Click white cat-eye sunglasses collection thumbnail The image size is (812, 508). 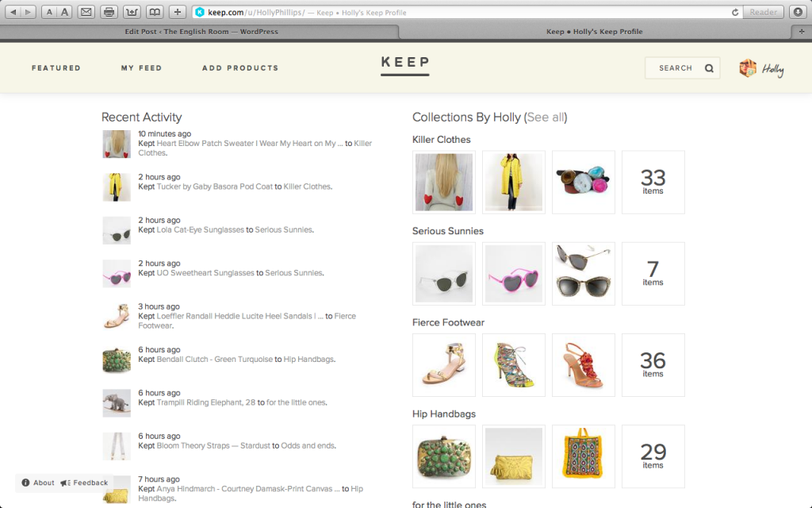point(444,273)
